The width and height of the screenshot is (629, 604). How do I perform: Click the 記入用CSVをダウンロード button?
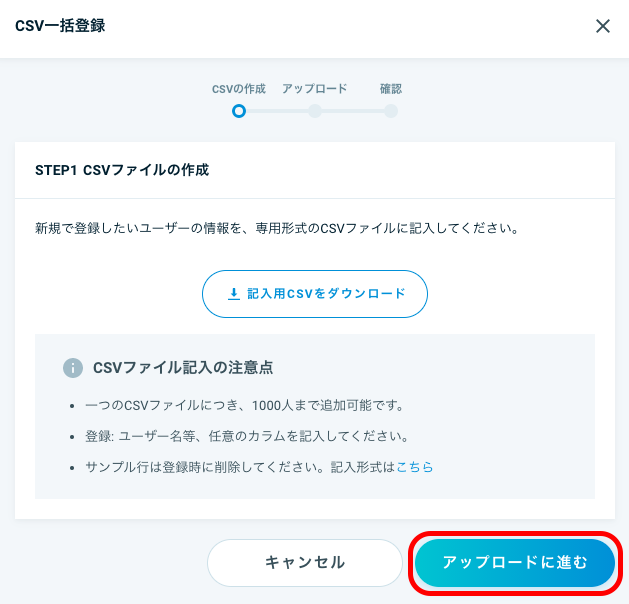click(315, 294)
